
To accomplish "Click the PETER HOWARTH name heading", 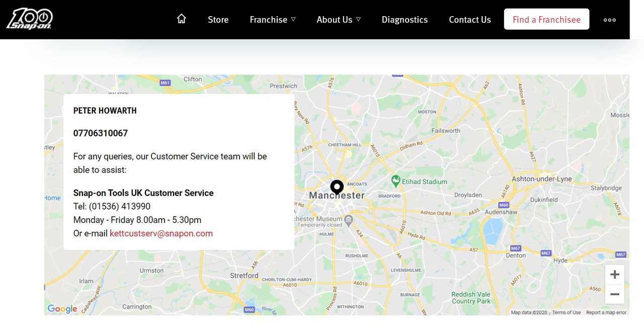I will point(105,110).
